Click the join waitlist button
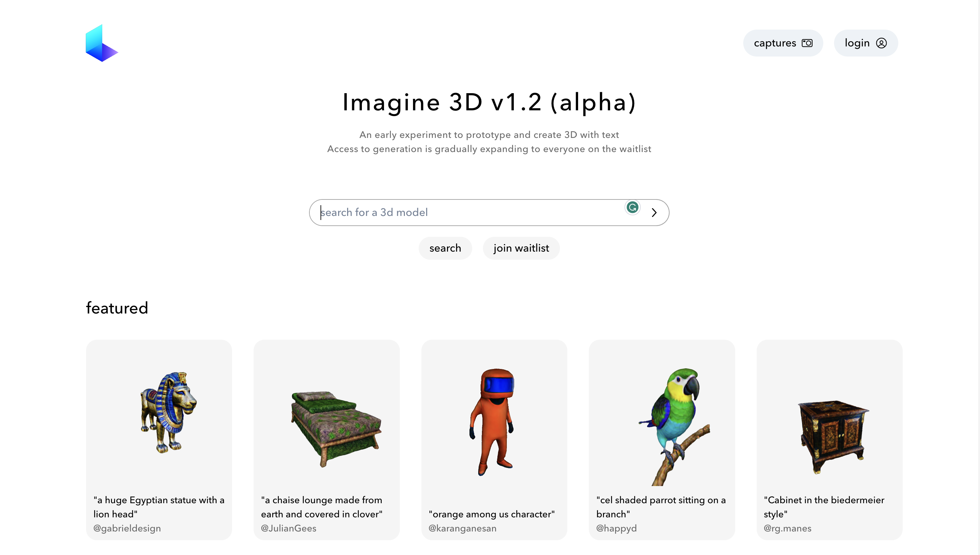This screenshot has height=555, width=980. click(x=521, y=248)
